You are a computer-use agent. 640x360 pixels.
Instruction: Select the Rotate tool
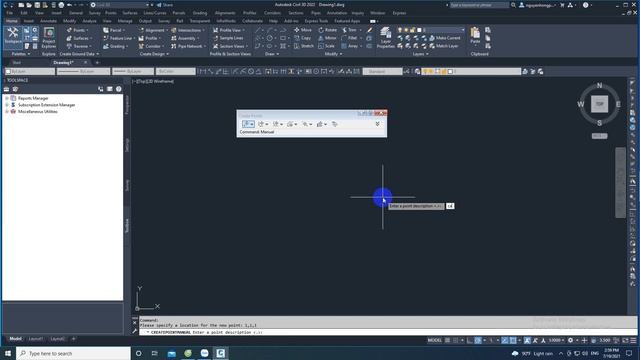click(x=327, y=30)
